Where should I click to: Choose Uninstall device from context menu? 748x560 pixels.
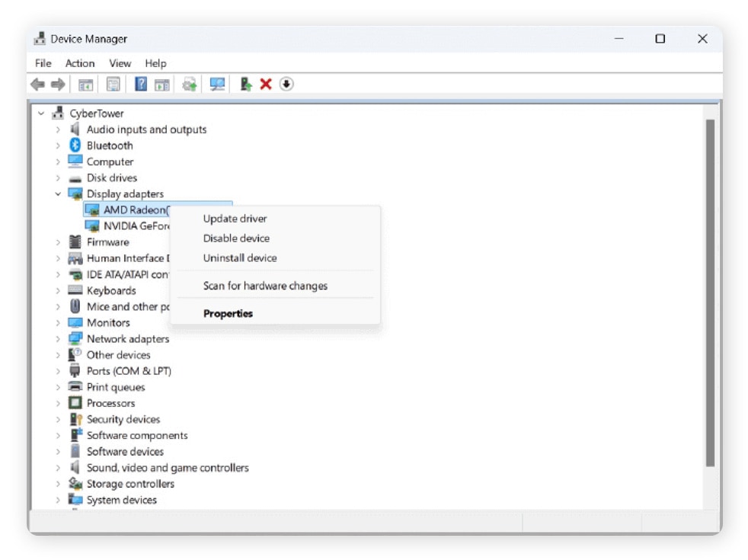tap(275, 258)
